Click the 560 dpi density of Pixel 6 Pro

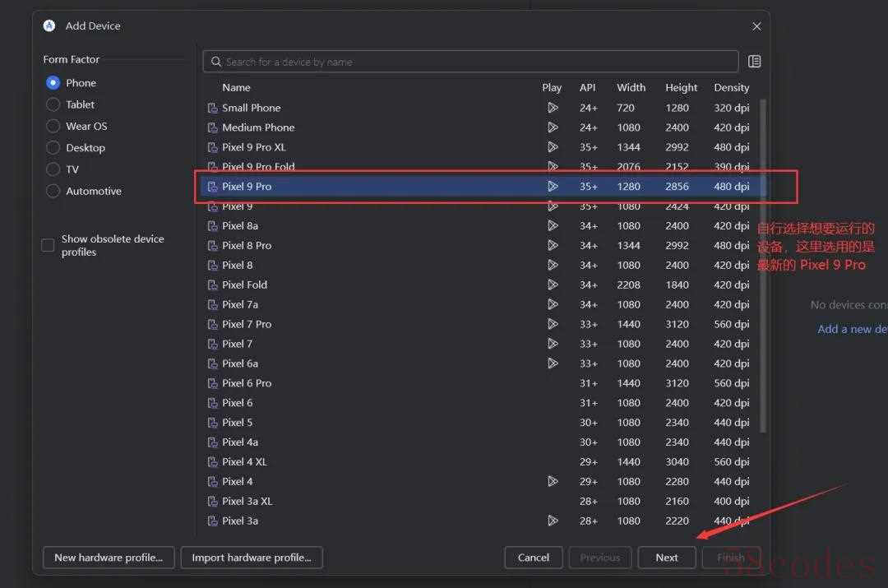[731, 383]
